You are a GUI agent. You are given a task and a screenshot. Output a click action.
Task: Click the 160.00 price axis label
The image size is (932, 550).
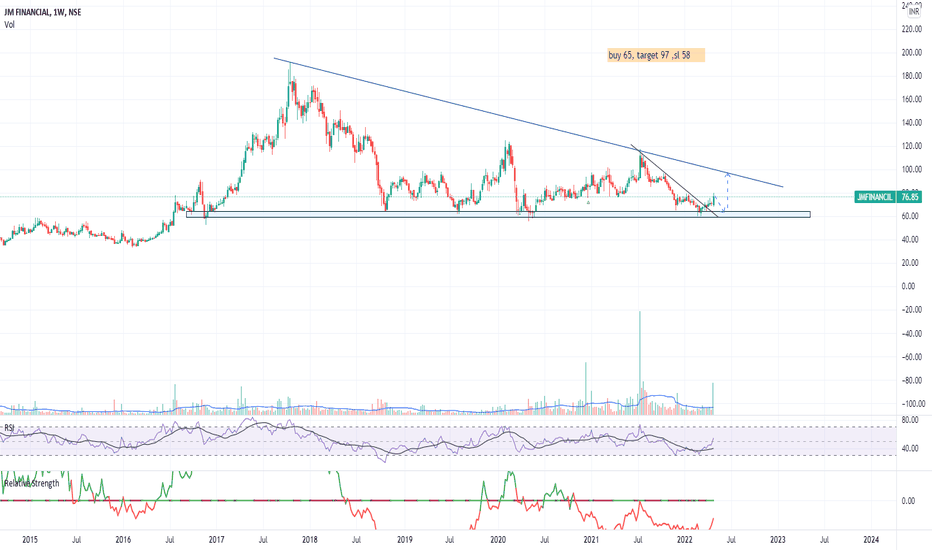[x=912, y=99]
